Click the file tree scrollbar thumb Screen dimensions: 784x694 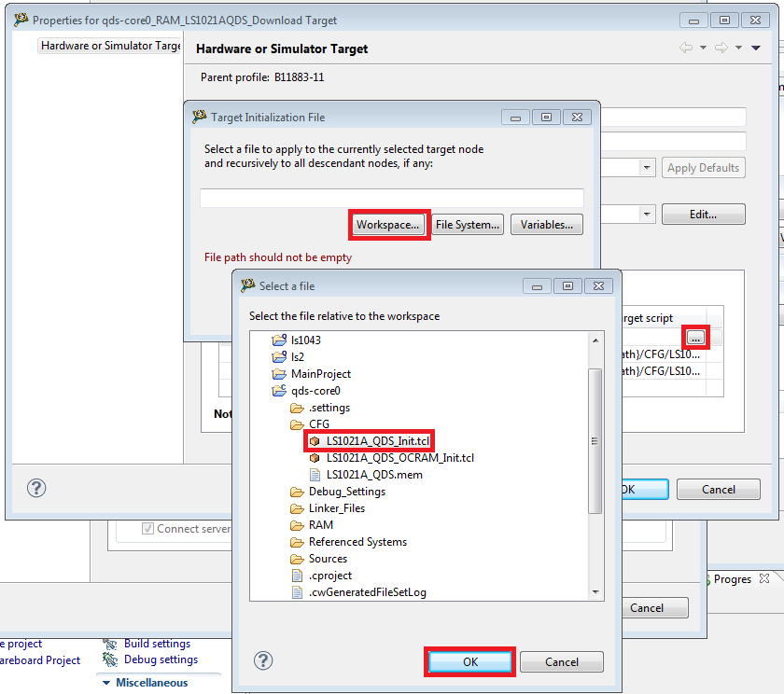(x=595, y=441)
